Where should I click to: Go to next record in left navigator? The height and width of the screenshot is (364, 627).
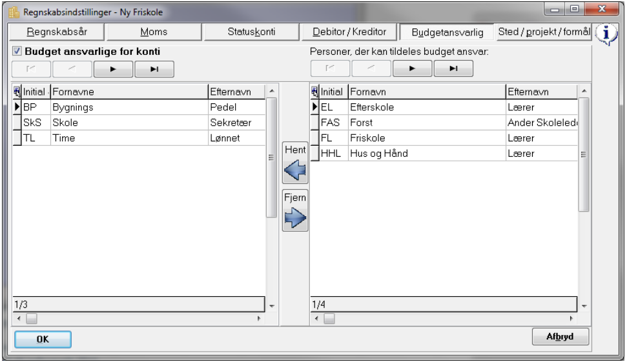point(113,69)
